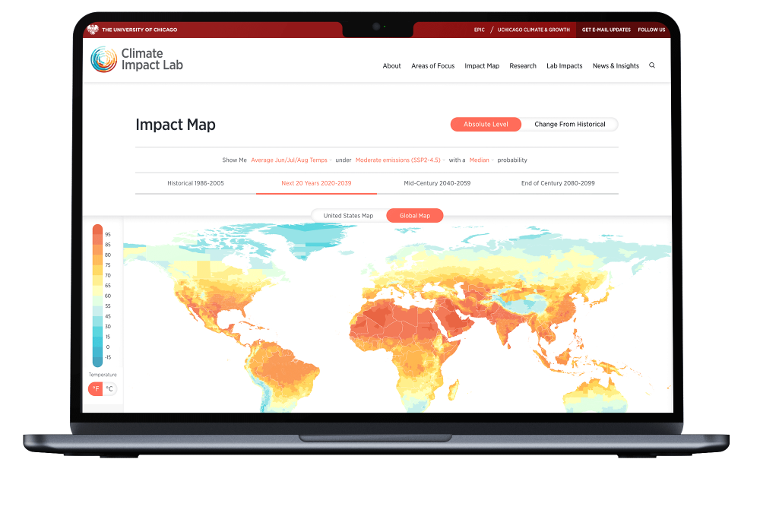The width and height of the screenshot is (760, 532).
Task: Switch to the Mid-Century 2040-2059 tab
Action: pyautogui.click(x=437, y=183)
